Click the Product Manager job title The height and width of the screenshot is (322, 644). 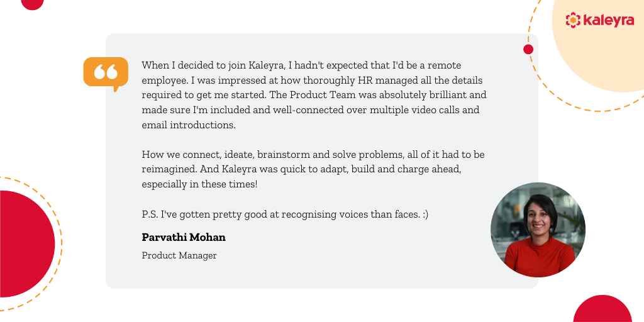tap(179, 255)
